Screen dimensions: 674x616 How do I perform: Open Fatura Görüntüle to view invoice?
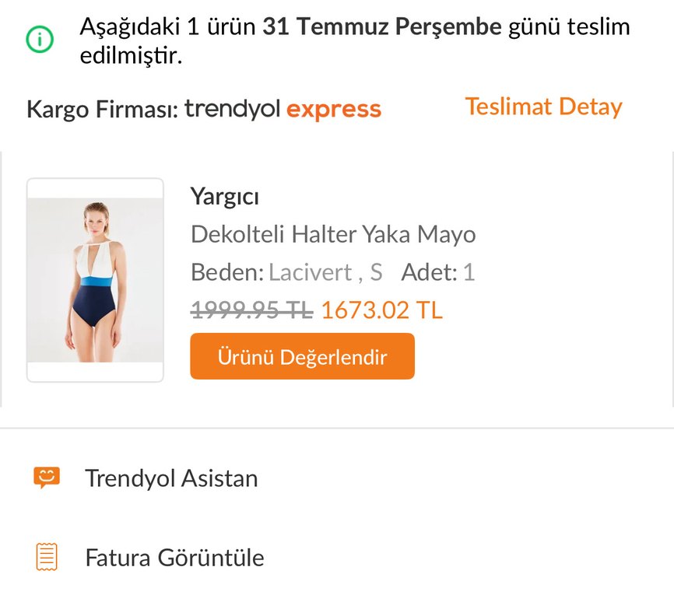point(175,558)
